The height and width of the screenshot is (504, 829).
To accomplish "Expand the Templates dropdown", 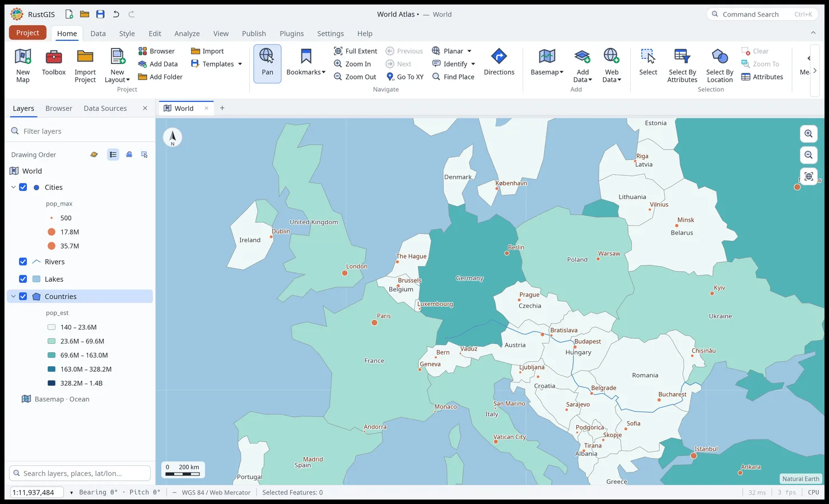I will tap(217, 64).
